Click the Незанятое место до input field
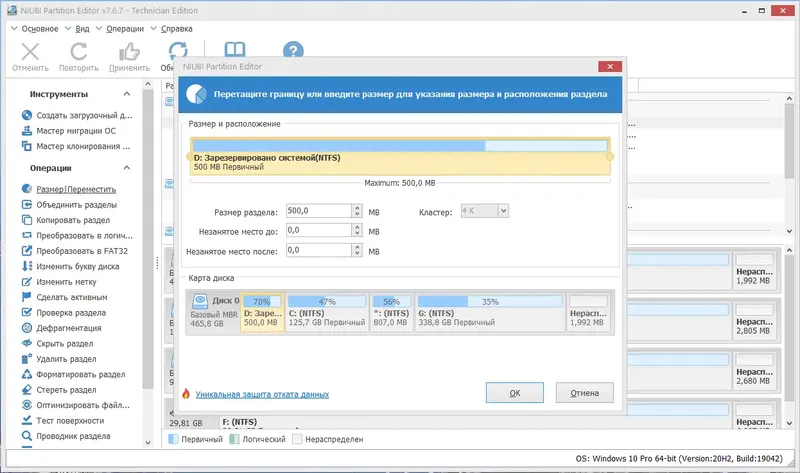 (319, 230)
